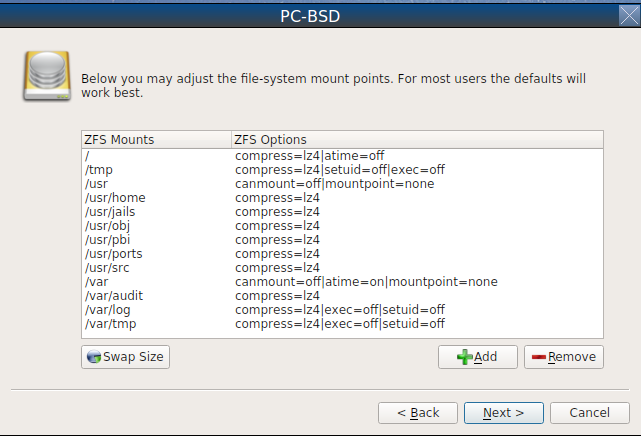The height and width of the screenshot is (436, 641).
Task: Click the disk stack icon
Action: coord(47,76)
